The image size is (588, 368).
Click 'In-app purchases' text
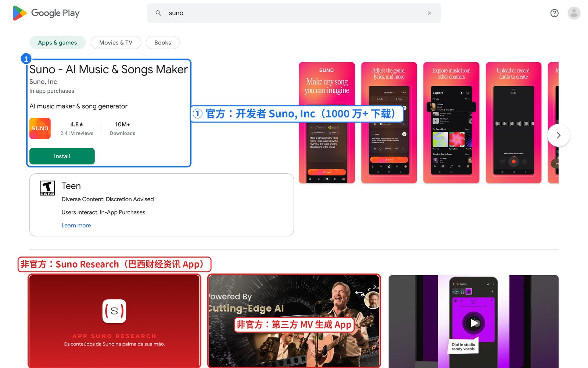[52, 91]
